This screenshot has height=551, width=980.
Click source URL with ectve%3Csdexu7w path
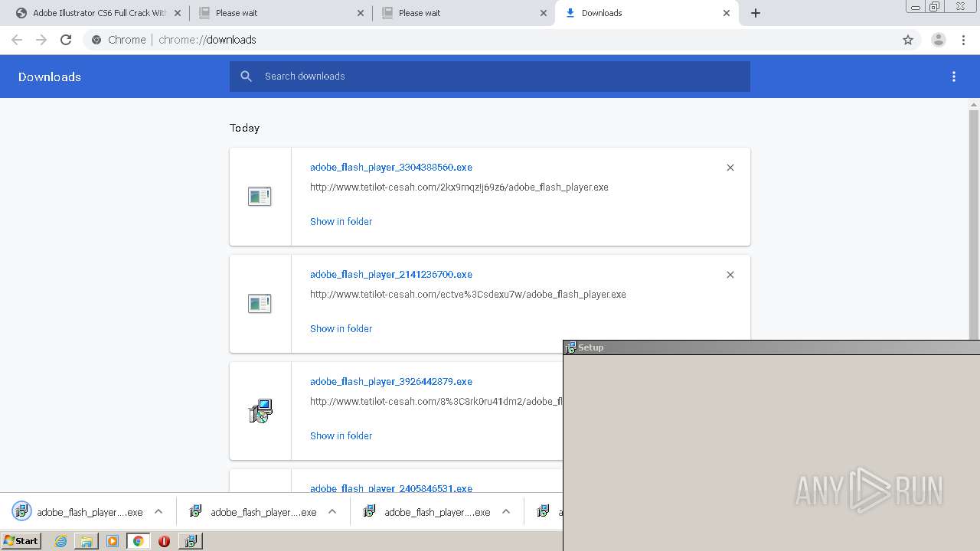tap(468, 294)
